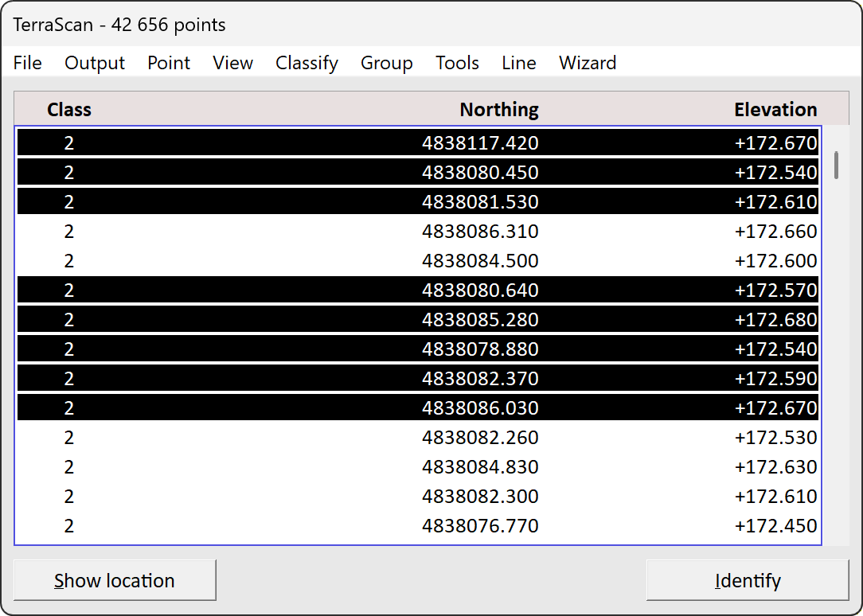863x616 pixels.
Task: Select the row with northing 4838082.260
Action: [418, 437]
